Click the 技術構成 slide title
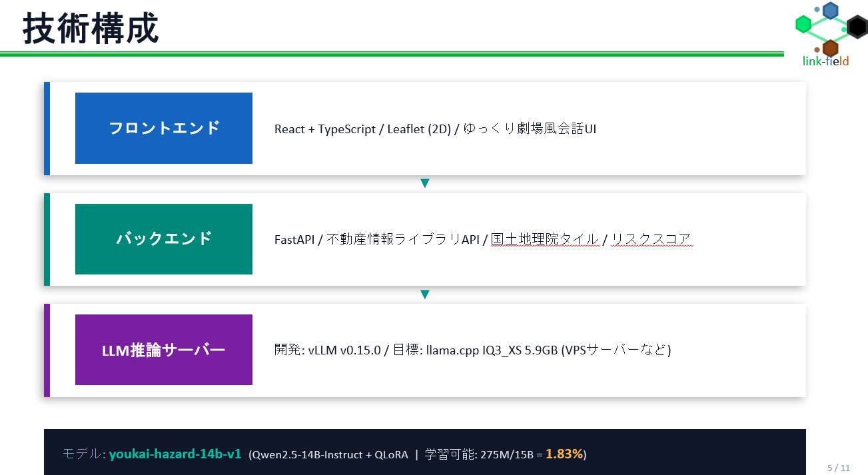This screenshot has height=475, width=868. point(91,29)
